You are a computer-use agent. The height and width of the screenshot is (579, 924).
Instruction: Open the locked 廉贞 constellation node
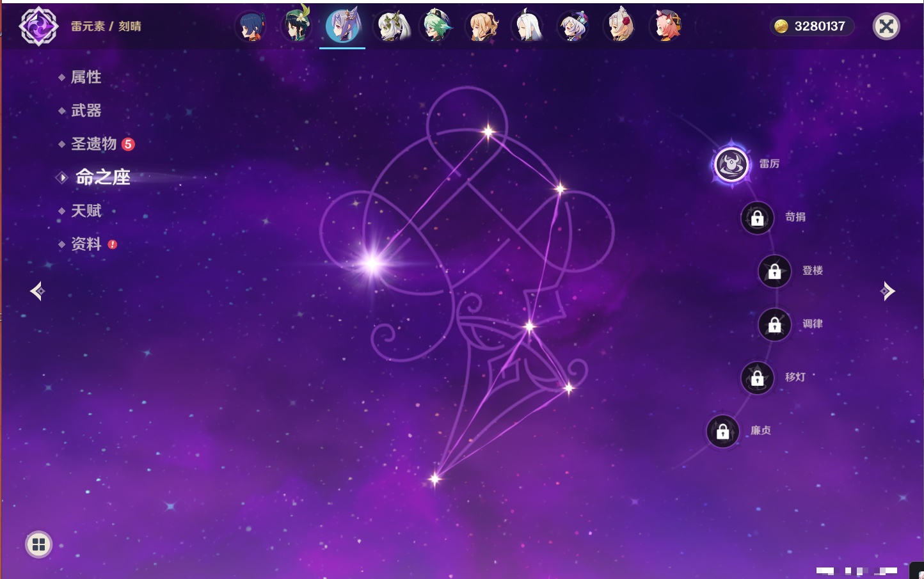pos(722,432)
